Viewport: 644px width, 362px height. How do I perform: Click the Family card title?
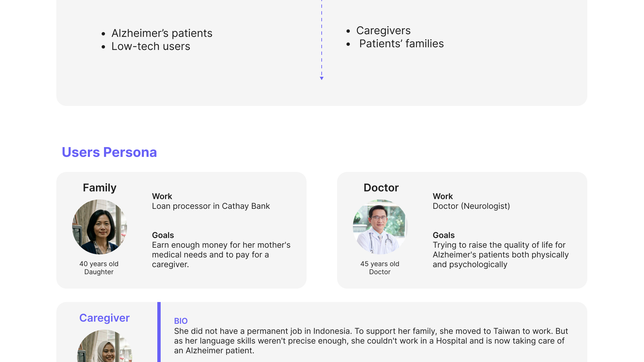pyautogui.click(x=100, y=188)
